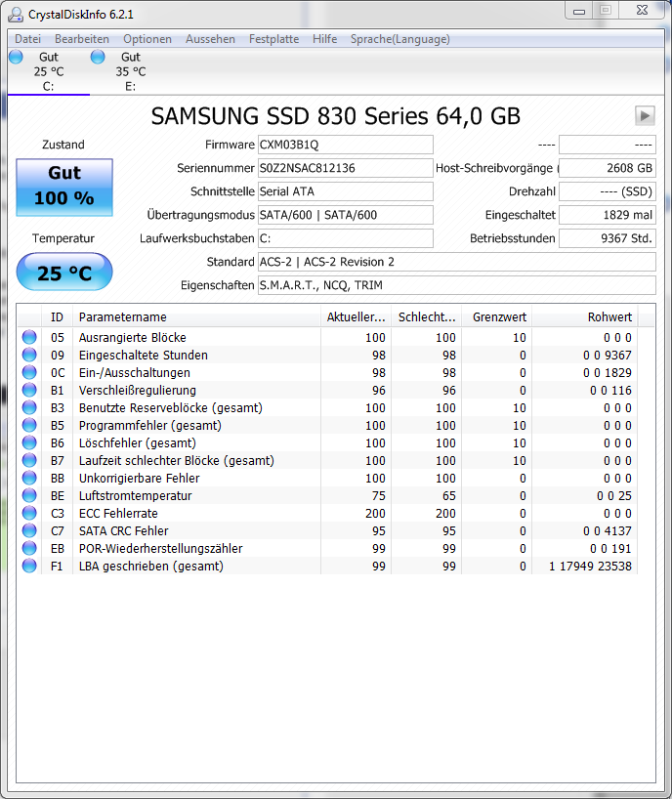Open the Aussehen menu
The image size is (672, 799).
(210, 39)
